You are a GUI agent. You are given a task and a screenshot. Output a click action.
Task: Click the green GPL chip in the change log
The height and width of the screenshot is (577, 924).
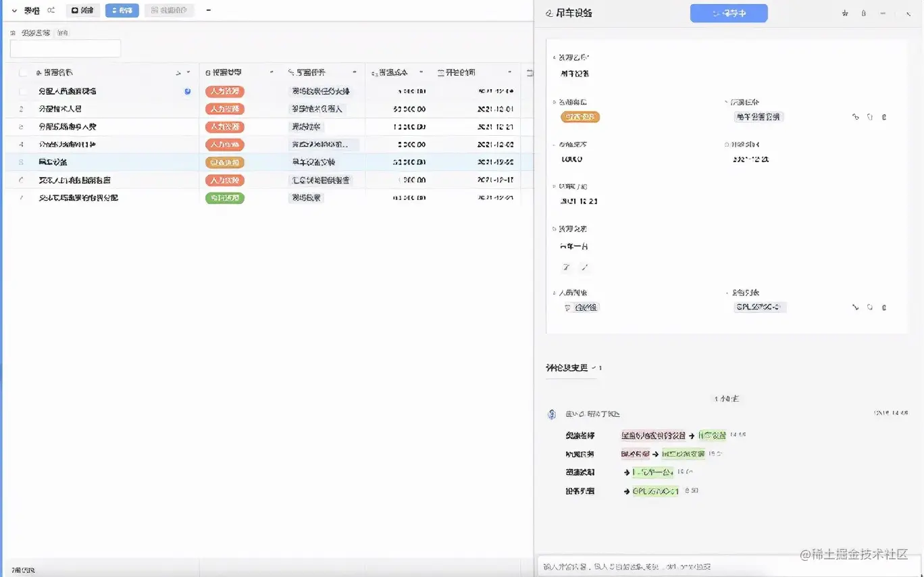pos(655,491)
